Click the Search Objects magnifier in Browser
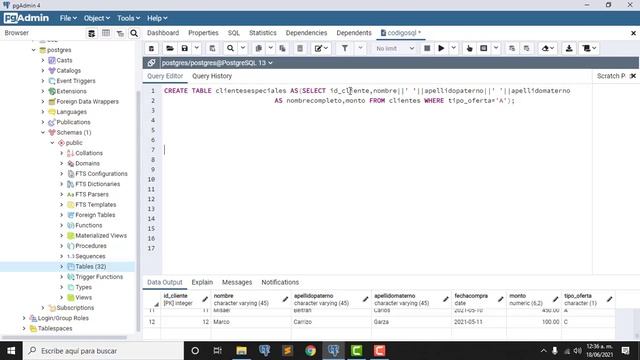Screen dimensions: 640x360 (134, 33)
